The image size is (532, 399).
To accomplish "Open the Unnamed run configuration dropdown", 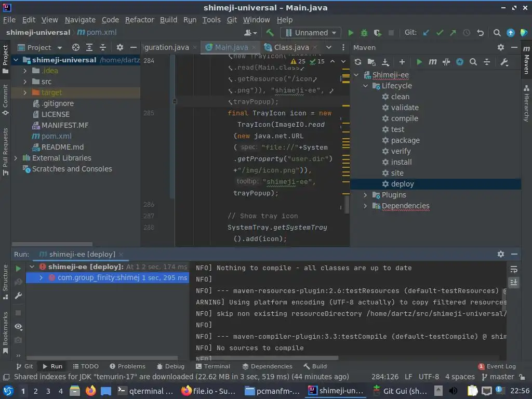I will (311, 33).
